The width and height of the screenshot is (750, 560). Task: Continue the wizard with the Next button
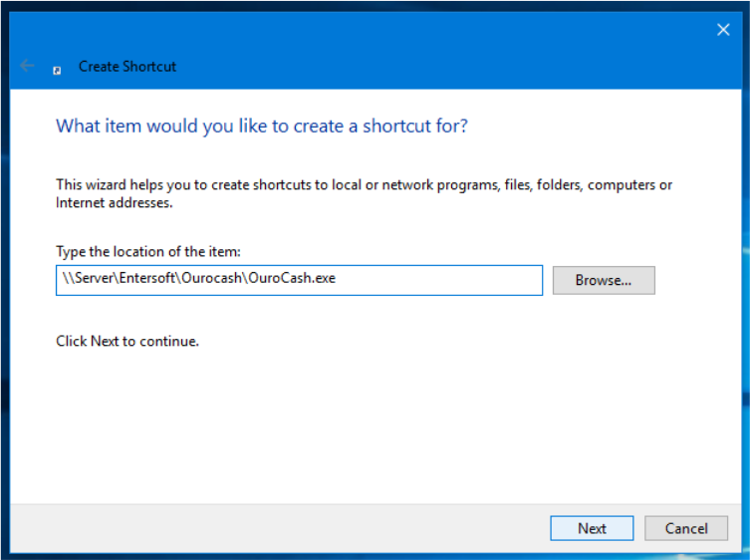[592, 528]
